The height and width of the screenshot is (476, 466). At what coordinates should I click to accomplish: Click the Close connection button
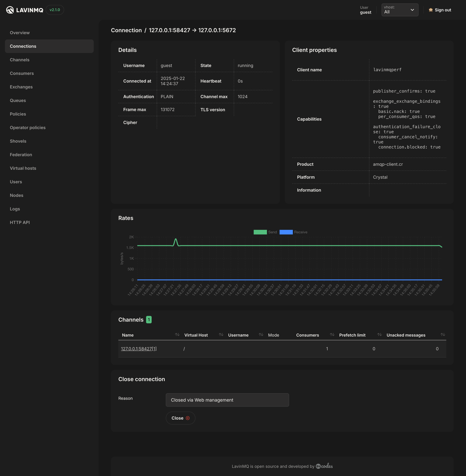(x=180, y=418)
